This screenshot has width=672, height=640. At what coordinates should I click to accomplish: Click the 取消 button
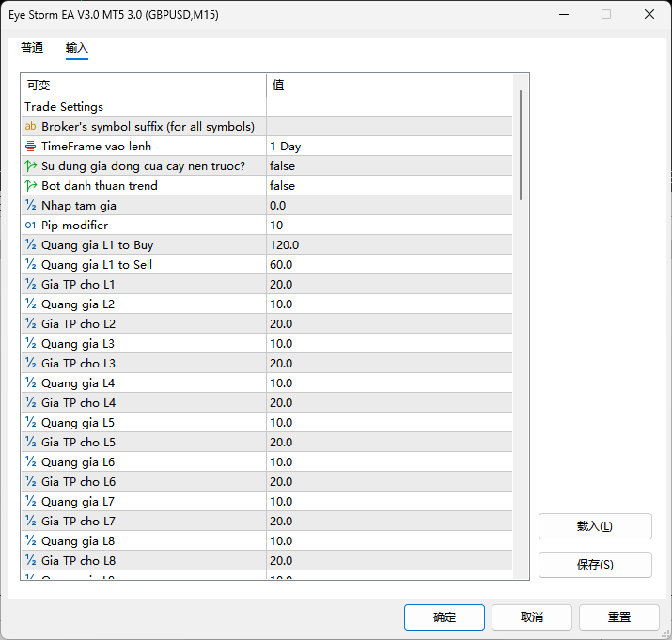click(x=532, y=617)
